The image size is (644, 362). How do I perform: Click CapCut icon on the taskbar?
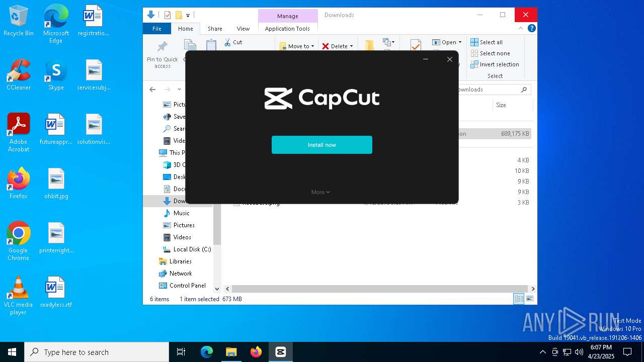[281, 352]
